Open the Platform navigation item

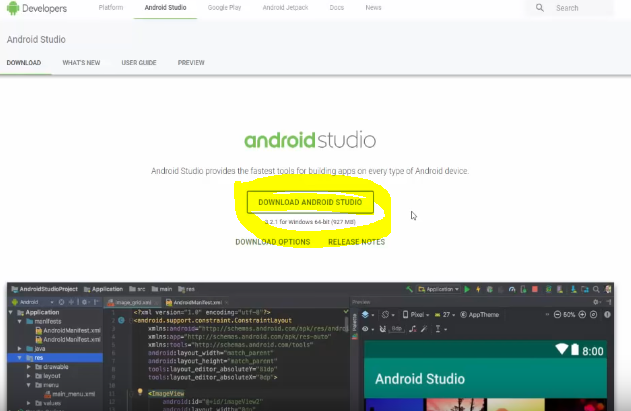point(111,8)
